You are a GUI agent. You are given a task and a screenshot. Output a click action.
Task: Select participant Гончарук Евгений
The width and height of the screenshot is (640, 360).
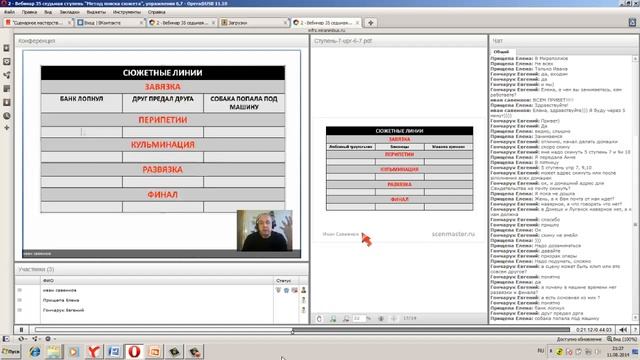63,310
